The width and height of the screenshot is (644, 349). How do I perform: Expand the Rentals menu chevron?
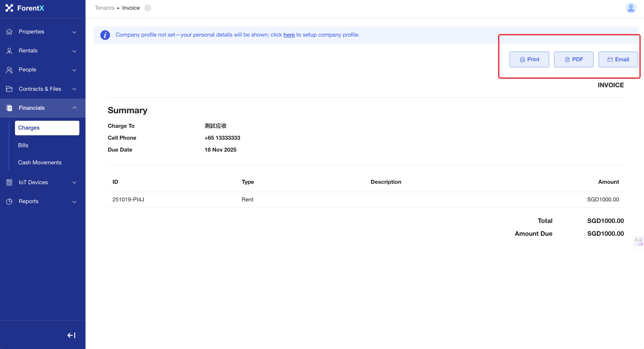coord(74,51)
